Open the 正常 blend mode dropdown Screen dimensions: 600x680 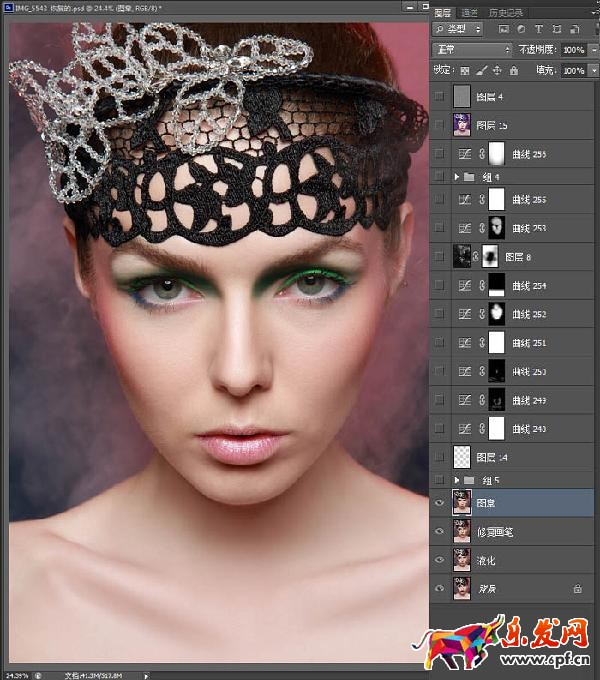pyautogui.click(x=472, y=49)
